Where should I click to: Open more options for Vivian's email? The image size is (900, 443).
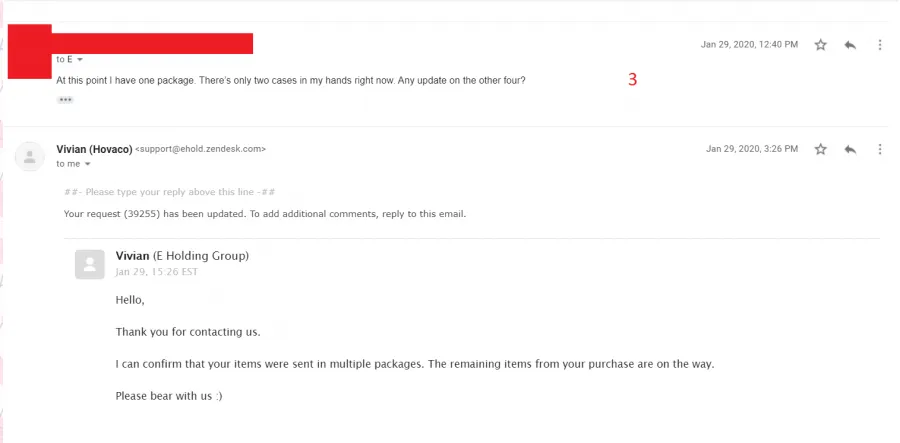880,149
